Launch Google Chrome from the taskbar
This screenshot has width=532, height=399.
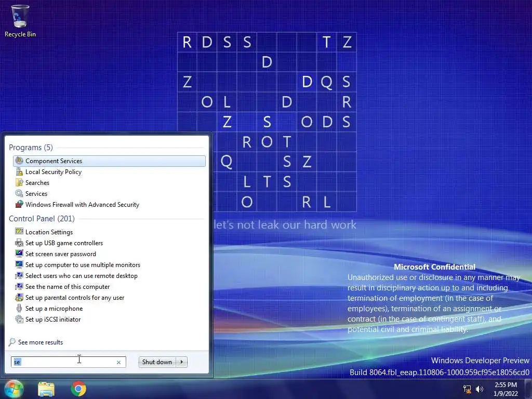(78, 389)
